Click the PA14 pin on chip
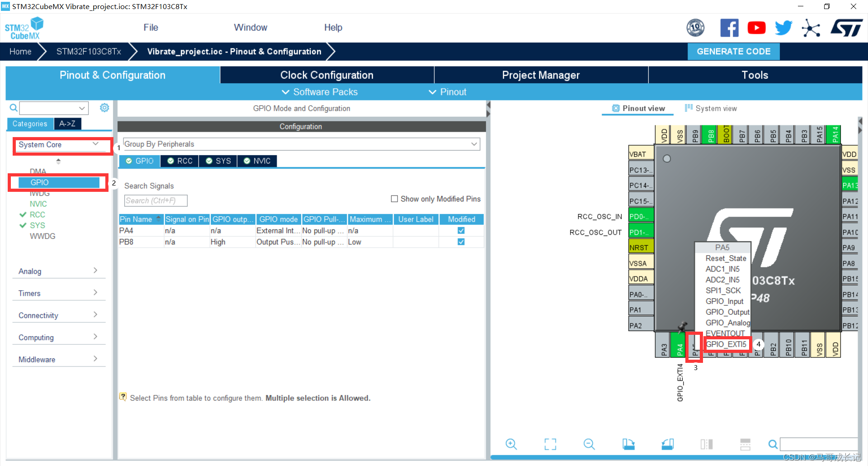868x466 pixels. coord(834,135)
